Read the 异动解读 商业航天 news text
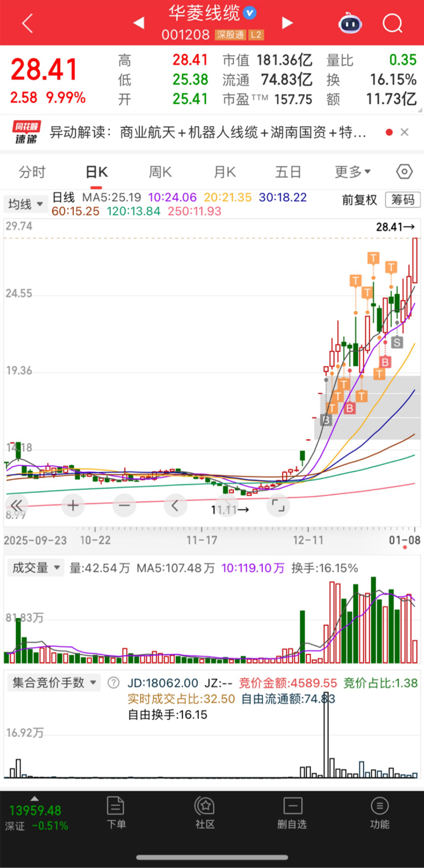 click(208, 132)
